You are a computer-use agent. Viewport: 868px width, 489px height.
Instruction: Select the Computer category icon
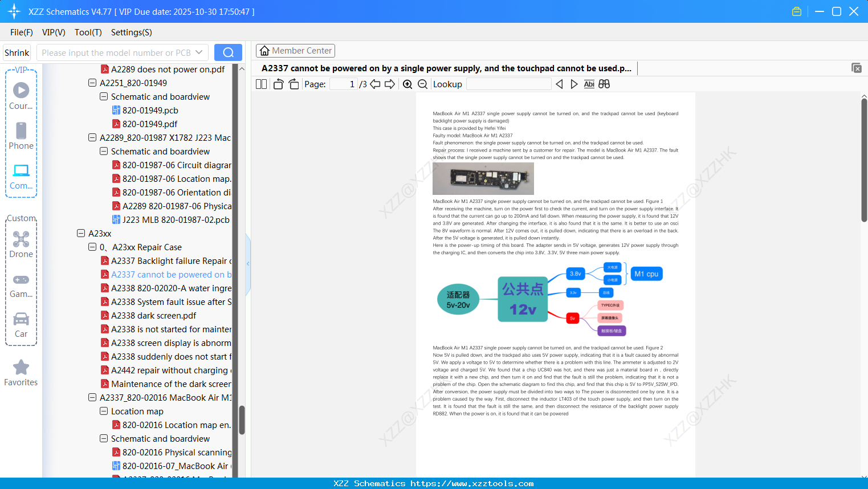coord(21,176)
